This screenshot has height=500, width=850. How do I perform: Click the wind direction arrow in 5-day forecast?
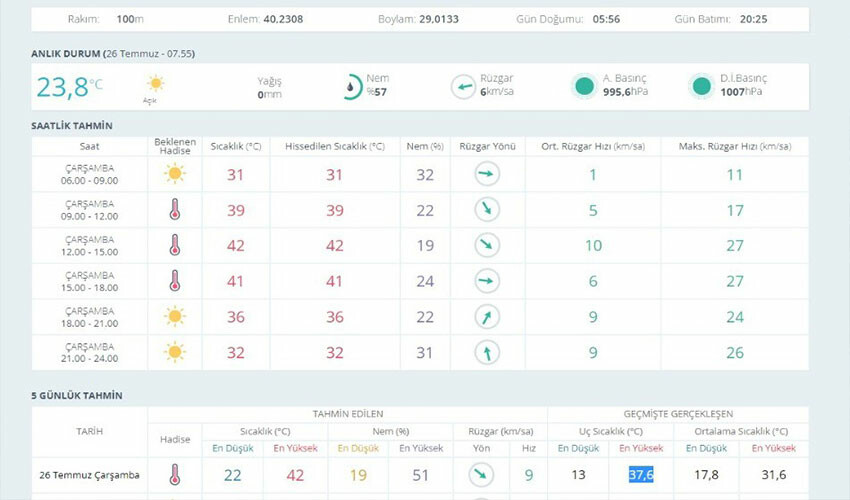[x=479, y=475]
